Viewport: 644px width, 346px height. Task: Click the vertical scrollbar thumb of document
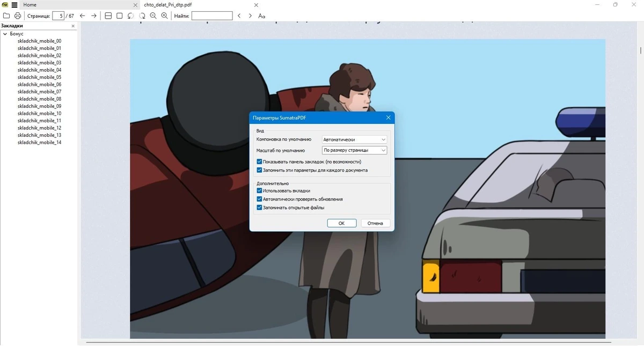point(641,51)
